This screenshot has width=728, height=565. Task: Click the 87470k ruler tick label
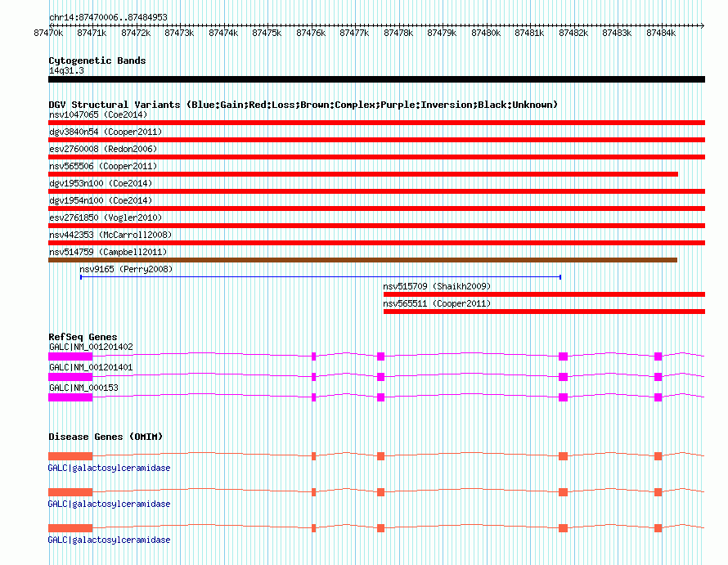[x=48, y=33]
